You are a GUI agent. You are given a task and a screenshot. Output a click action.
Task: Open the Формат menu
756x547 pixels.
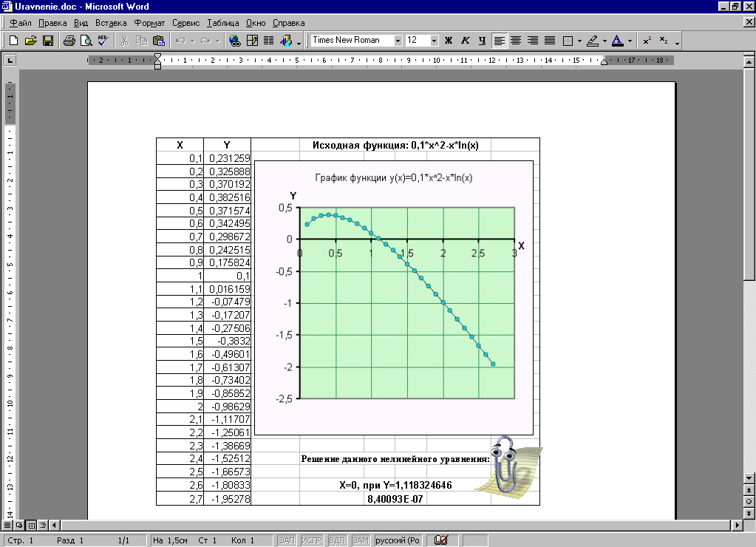pyautogui.click(x=149, y=23)
